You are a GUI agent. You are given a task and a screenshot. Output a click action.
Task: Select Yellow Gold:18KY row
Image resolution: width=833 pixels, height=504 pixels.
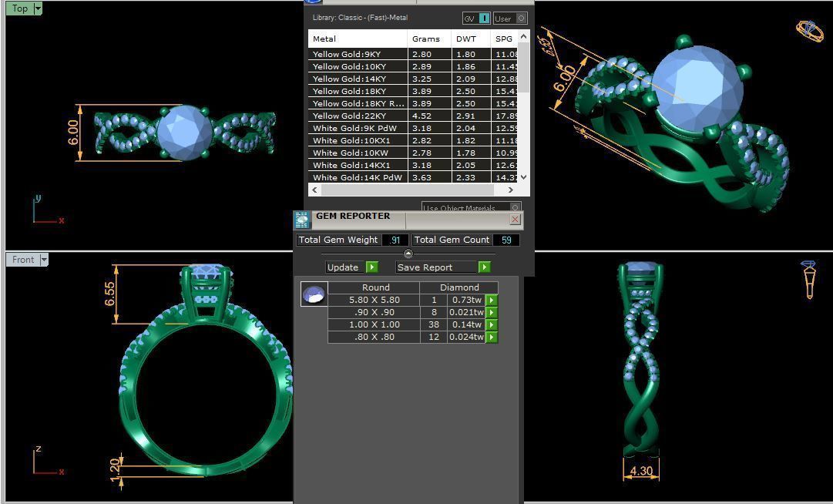point(413,91)
